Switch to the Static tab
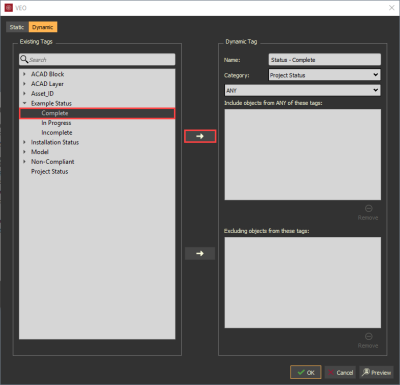Screen dimensions: 400x385 click(x=17, y=27)
